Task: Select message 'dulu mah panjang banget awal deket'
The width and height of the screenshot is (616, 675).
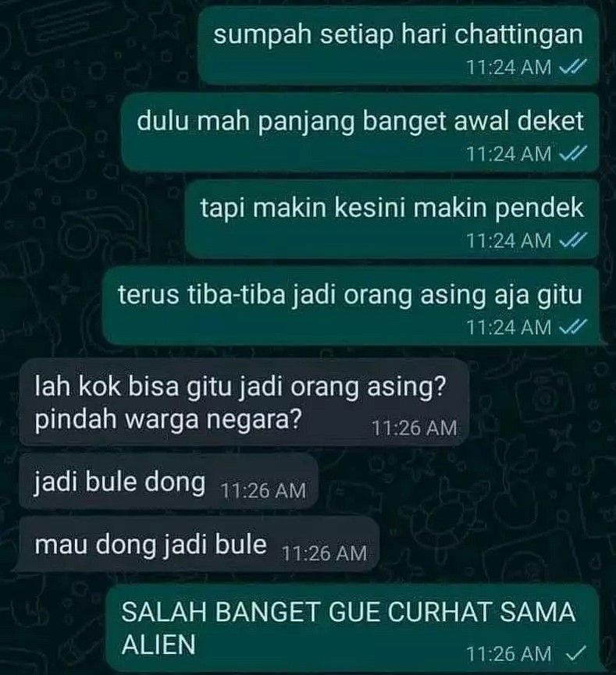Action: (x=360, y=133)
